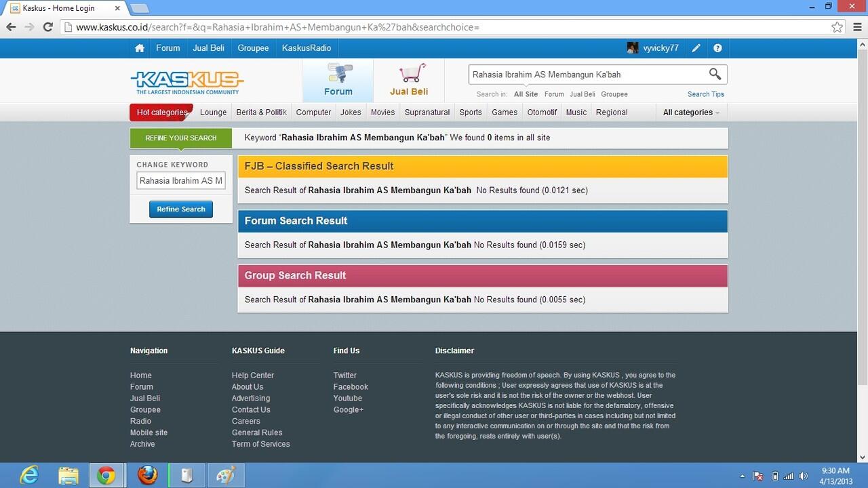This screenshot has height=488, width=868.
Task: Click the KASKUS logo
Action: click(187, 82)
